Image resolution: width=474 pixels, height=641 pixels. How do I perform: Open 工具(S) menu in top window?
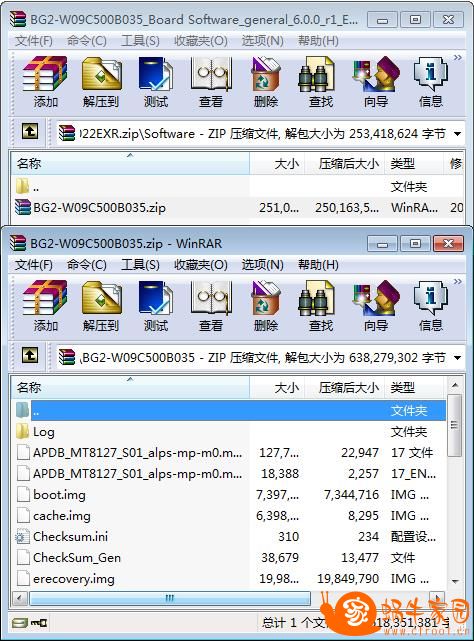click(x=140, y=41)
